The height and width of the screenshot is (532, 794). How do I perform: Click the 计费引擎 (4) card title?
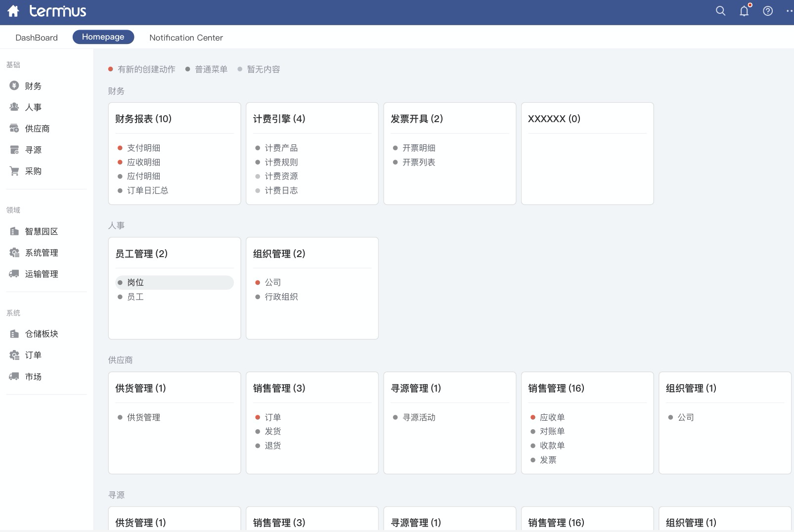tap(279, 119)
